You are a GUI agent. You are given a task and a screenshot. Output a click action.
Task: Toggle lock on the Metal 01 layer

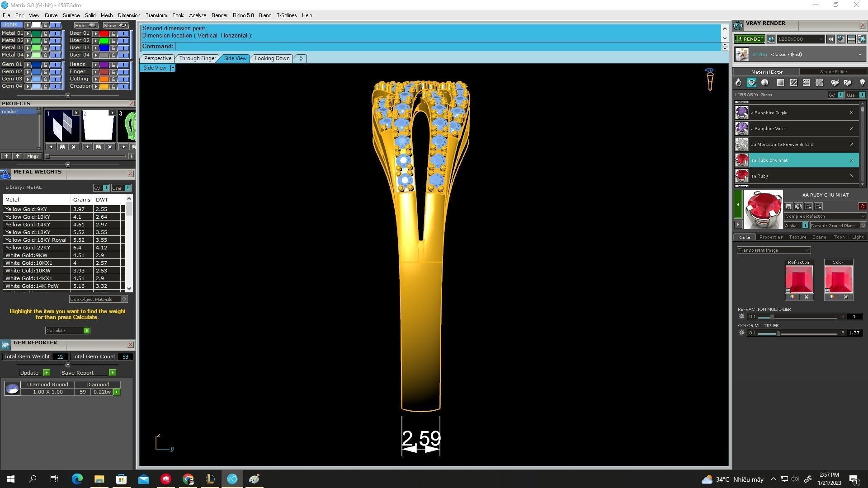(x=45, y=33)
